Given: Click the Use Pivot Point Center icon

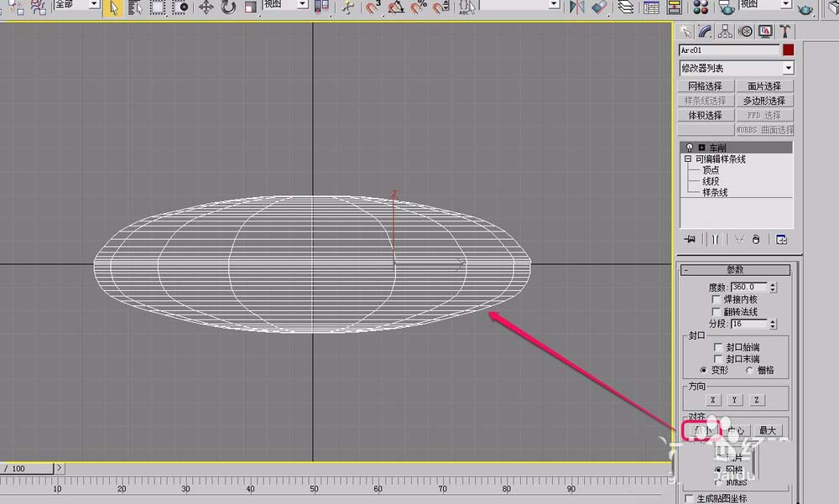Looking at the screenshot, I should (x=321, y=8).
